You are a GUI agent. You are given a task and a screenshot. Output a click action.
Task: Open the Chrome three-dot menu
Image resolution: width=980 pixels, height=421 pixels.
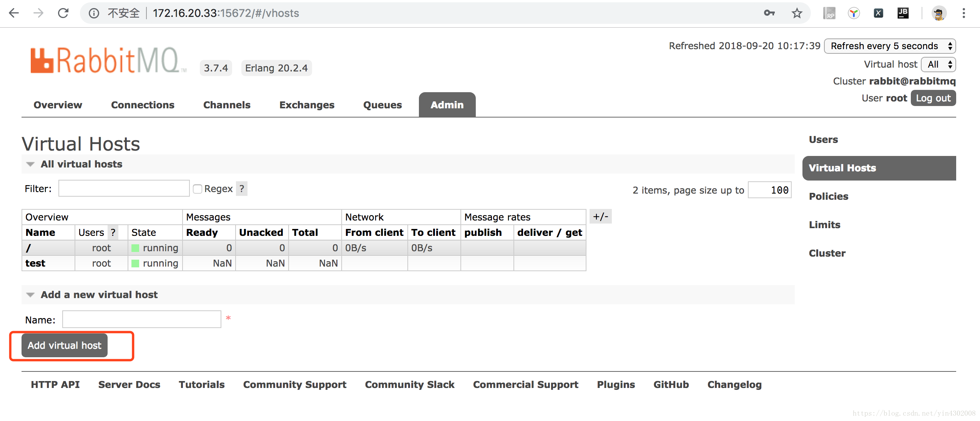(x=963, y=13)
